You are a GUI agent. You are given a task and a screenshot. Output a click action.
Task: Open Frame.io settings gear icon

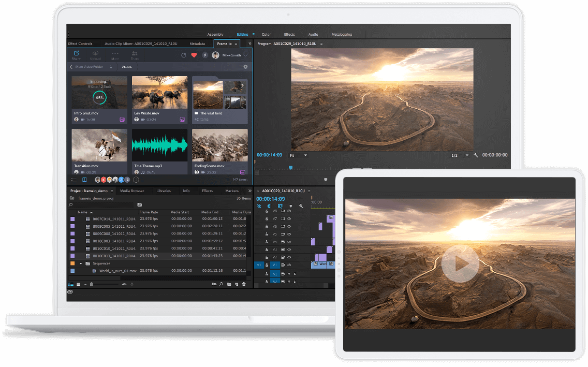[x=245, y=67]
